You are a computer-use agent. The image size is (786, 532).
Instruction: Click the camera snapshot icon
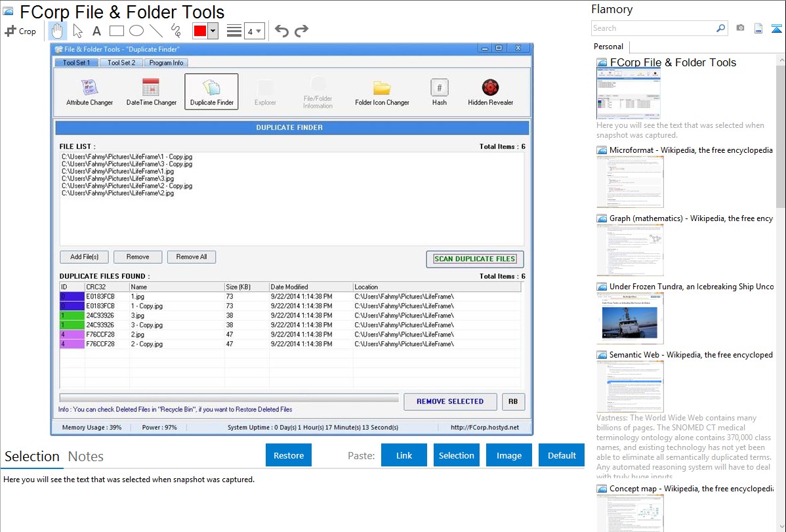740,28
